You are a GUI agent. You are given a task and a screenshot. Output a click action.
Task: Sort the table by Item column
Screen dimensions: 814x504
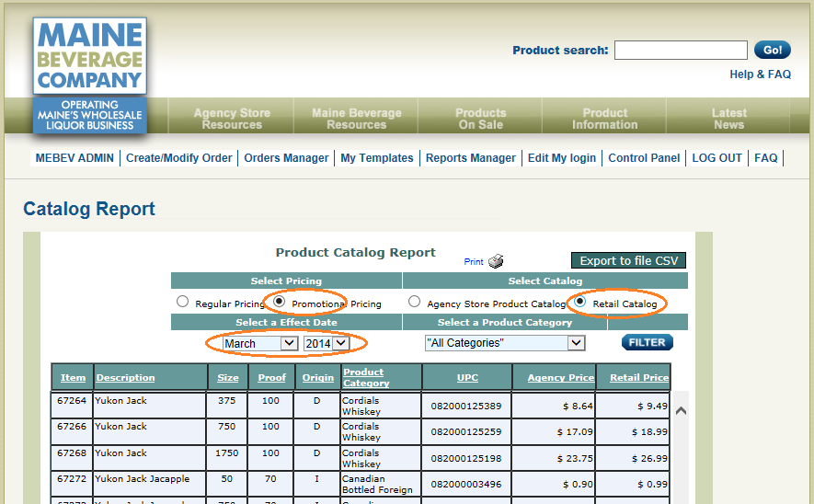pos(73,377)
